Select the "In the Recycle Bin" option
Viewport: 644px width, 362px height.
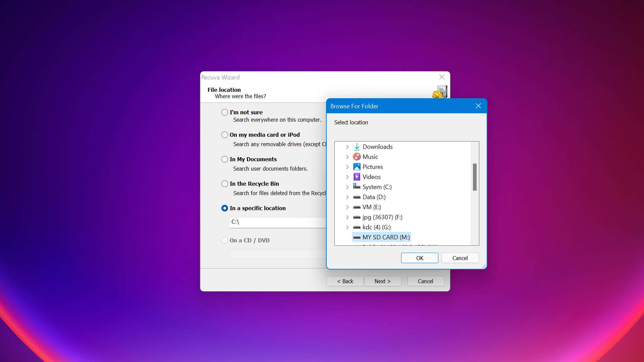click(x=225, y=184)
